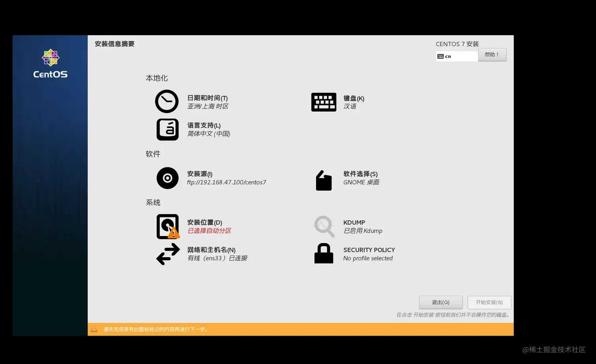
Task: Open the language support icon
Action: (x=168, y=130)
